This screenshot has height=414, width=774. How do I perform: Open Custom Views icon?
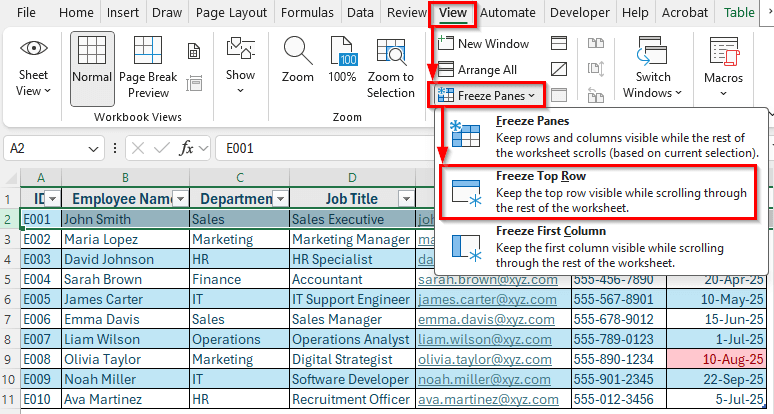coord(194,83)
